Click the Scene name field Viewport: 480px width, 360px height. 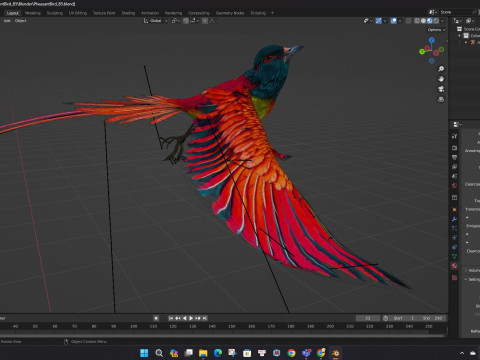[x=454, y=12]
